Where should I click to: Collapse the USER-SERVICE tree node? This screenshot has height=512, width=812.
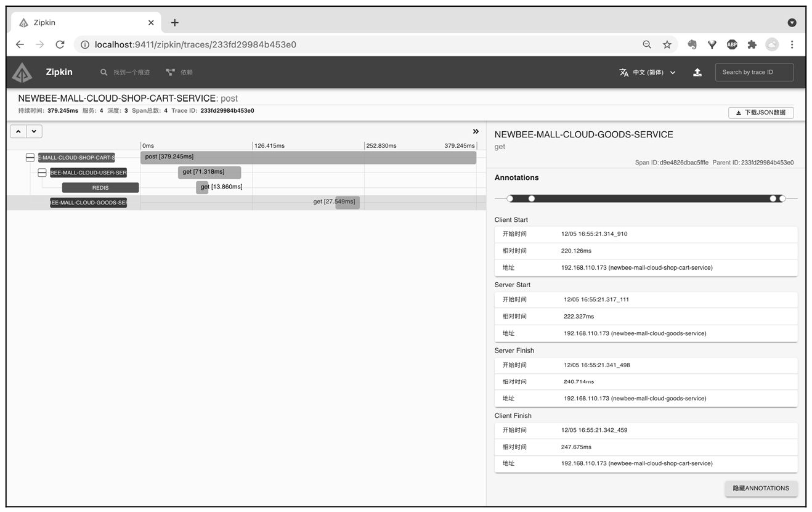(42, 173)
